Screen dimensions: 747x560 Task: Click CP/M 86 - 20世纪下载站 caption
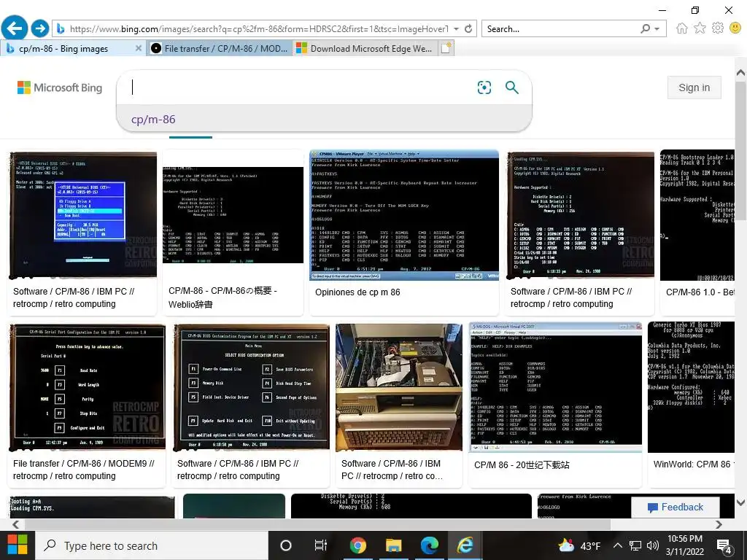pyautogui.click(x=522, y=465)
